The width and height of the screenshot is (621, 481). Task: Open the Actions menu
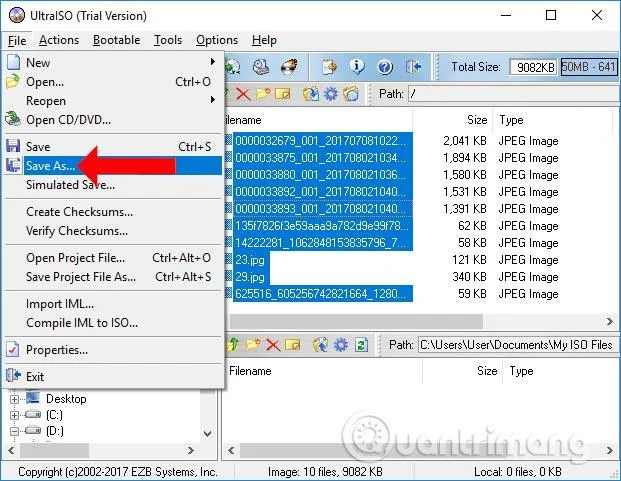(59, 40)
